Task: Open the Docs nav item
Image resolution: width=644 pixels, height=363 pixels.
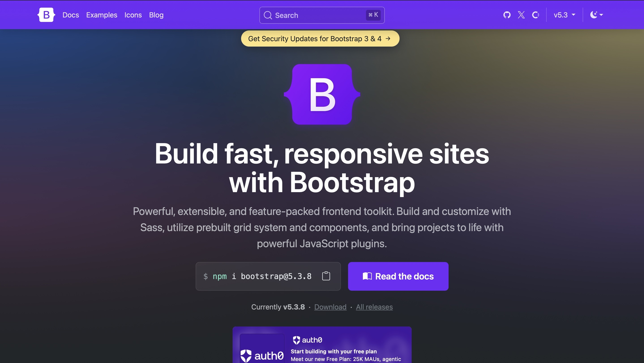Action: (71, 15)
